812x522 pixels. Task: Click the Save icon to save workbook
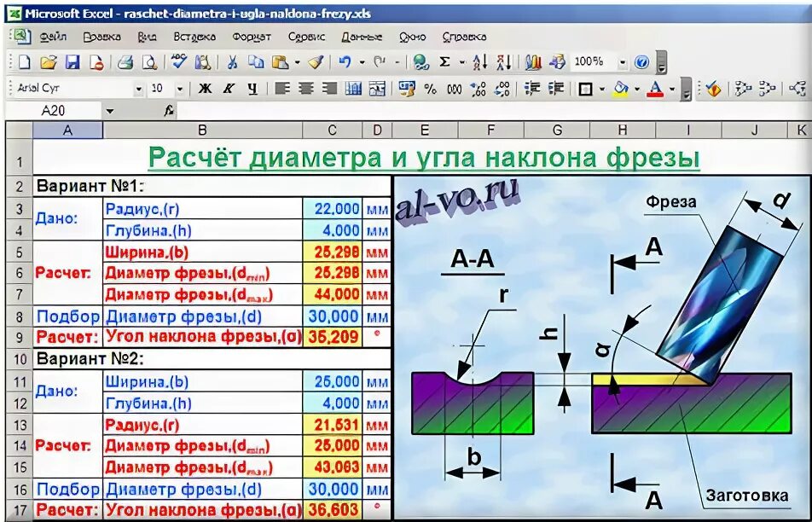pyautogui.click(x=72, y=62)
